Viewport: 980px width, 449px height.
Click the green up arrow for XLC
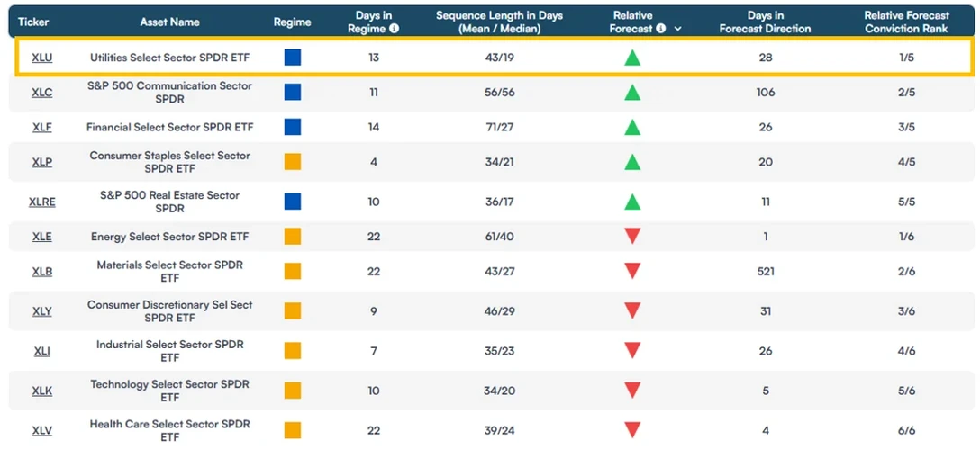632,93
